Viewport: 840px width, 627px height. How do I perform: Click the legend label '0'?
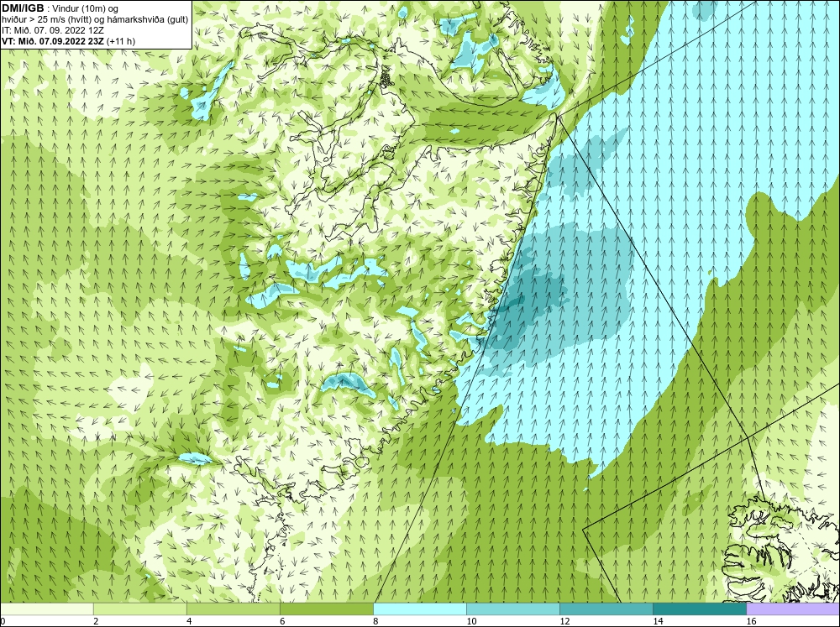point(3,621)
